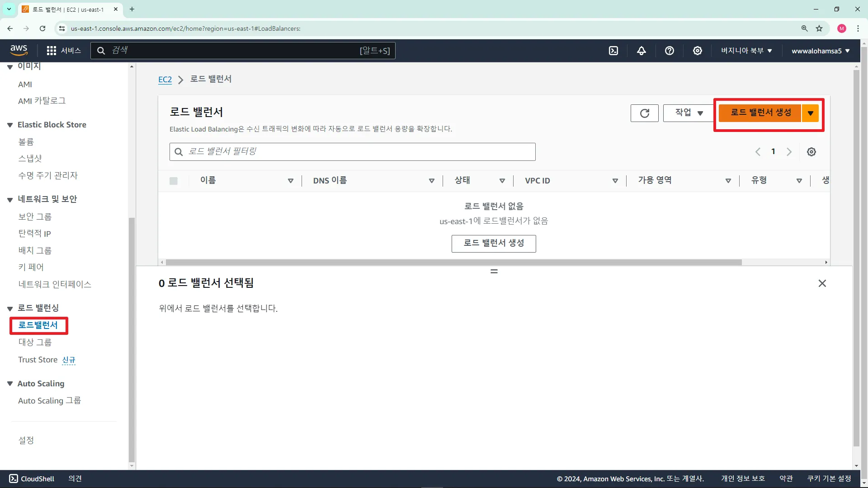Open CloudShell from the top navigation icon
This screenshot has width=868, height=488.
pyautogui.click(x=613, y=51)
